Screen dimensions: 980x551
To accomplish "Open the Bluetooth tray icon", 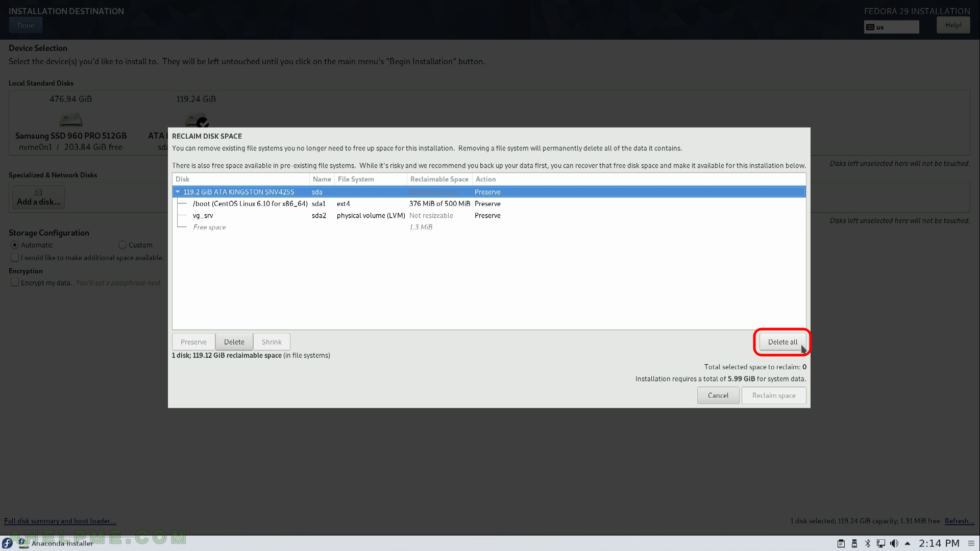I will click(868, 543).
